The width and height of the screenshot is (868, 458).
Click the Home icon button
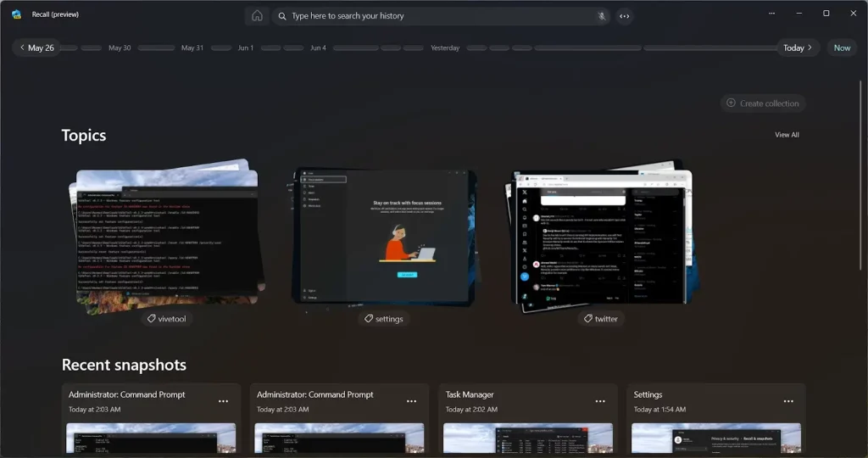[x=257, y=16]
